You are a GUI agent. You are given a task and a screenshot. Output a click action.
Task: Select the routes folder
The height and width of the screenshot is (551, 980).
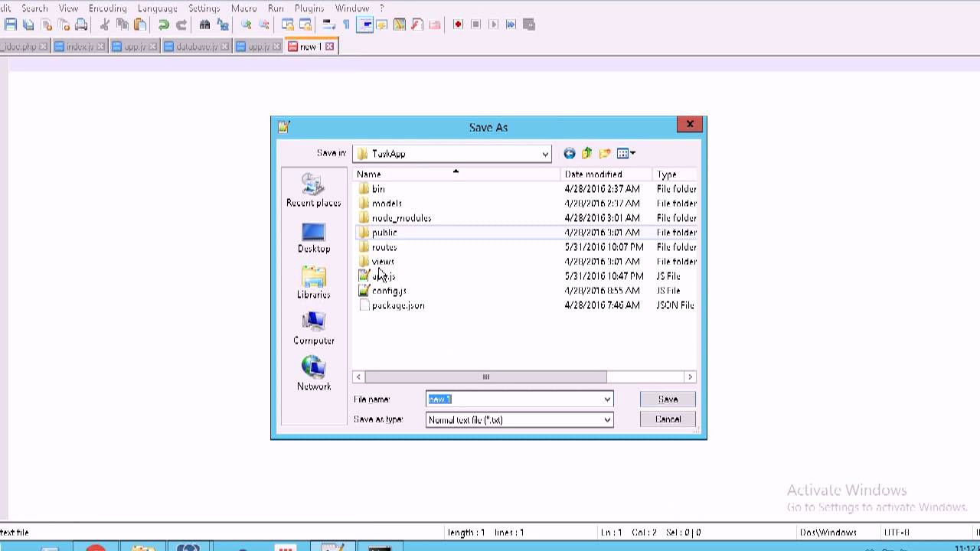(384, 247)
